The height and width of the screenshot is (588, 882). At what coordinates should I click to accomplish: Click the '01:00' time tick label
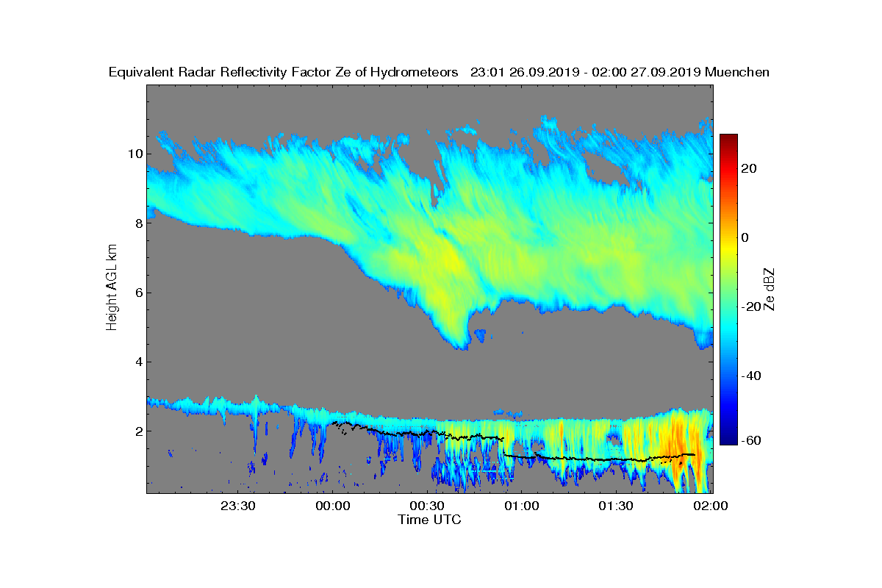(x=521, y=506)
